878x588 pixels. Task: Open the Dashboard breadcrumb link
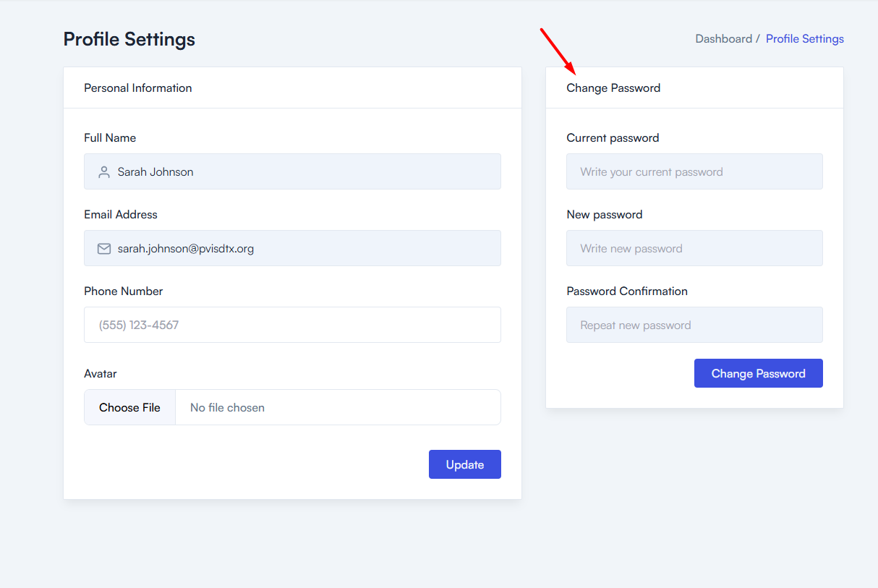723,39
